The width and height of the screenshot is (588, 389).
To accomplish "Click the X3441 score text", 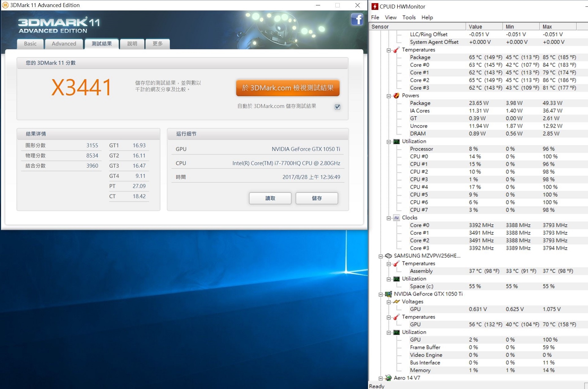I will pos(81,88).
